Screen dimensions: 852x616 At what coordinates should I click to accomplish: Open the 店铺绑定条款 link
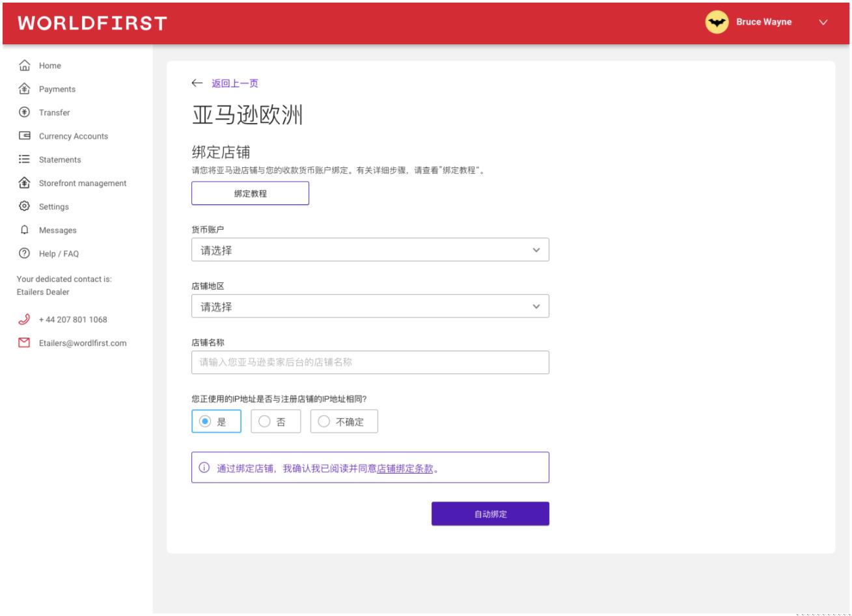point(405,468)
